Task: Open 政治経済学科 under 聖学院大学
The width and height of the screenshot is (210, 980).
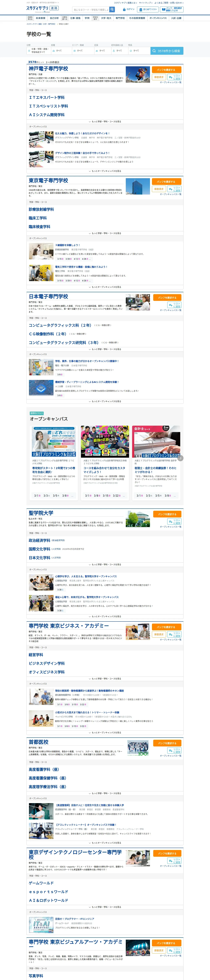Action: [39, 540]
